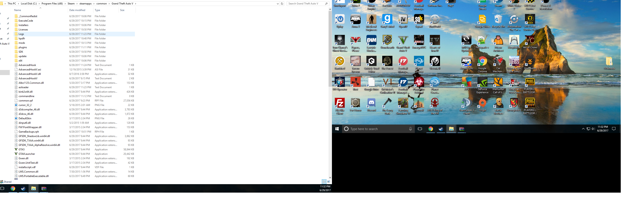Refresh the Grand Theft Auto V folder
Screen dimensions: 644x222
click(x=282, y=4)
